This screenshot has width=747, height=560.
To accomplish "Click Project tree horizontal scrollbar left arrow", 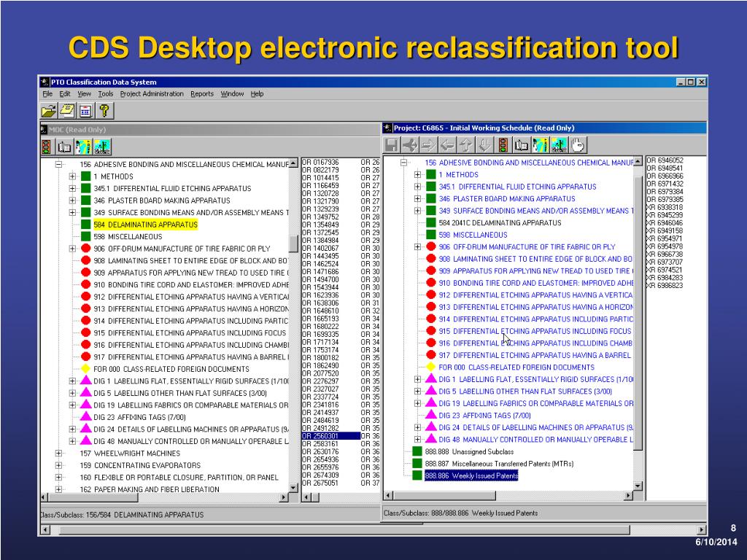I will [x=388, y=496].
